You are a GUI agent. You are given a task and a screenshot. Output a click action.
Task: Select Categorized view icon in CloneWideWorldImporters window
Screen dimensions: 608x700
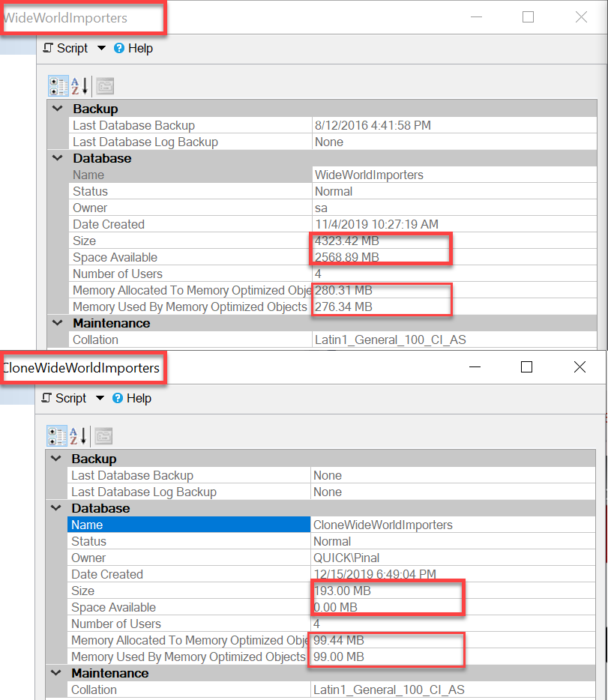point(57,436)
